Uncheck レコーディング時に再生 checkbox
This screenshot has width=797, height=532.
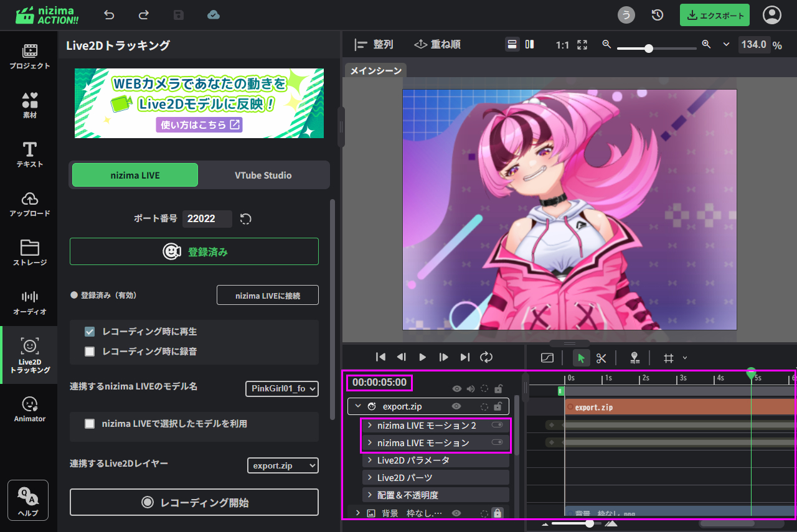click(x=90, y=332)
